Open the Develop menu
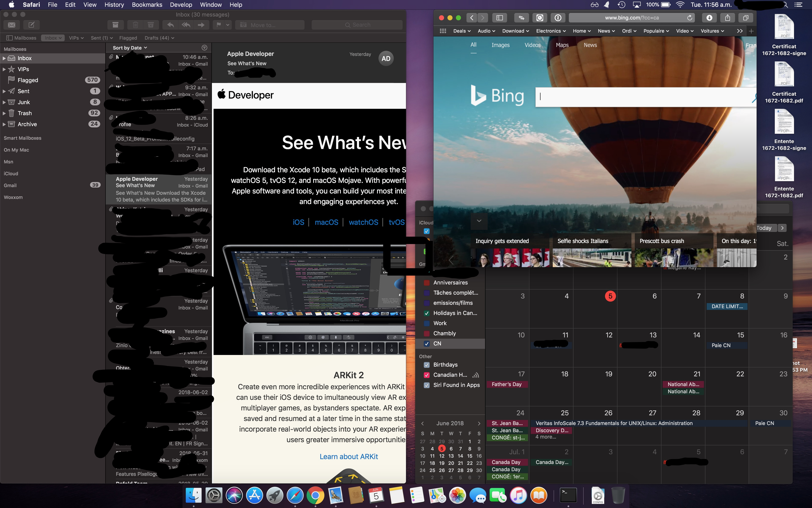 click(181, 5)
